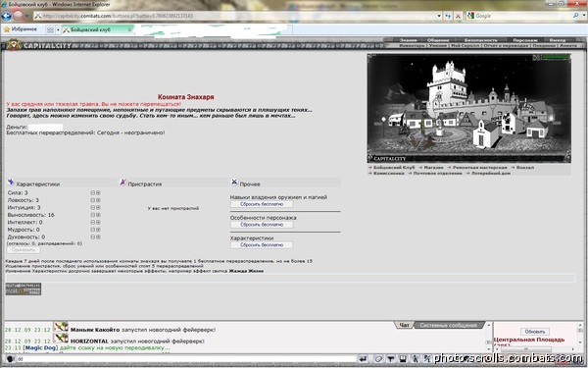Image resolution: width=588 pixels, height=368 pixels.
Task: Click the Прочее section header icon
Action: click(x=234, y=183)
